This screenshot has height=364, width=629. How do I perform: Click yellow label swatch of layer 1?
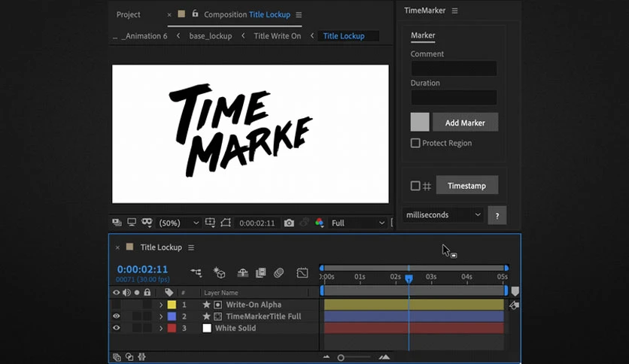[172, 305]
